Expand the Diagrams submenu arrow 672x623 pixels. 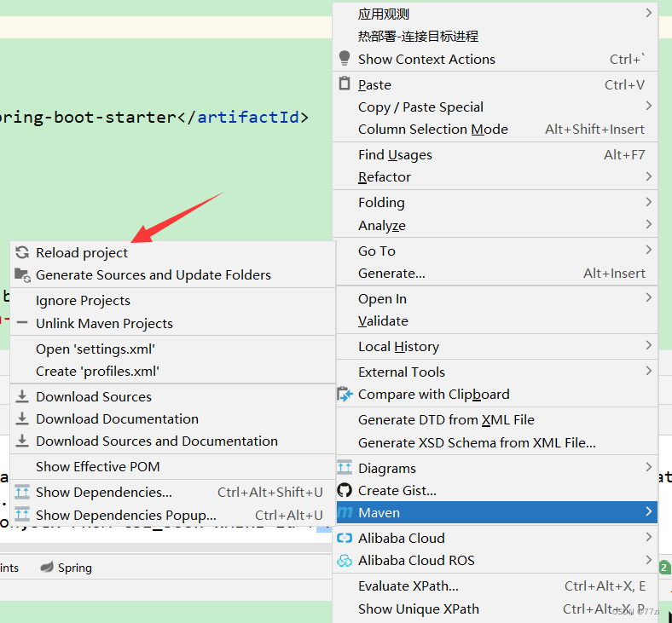[648, 467]
